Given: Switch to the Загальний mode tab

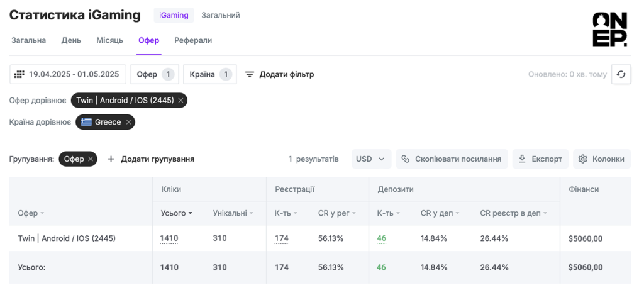Looking at the screenshot, I should [x=221, y=16].
